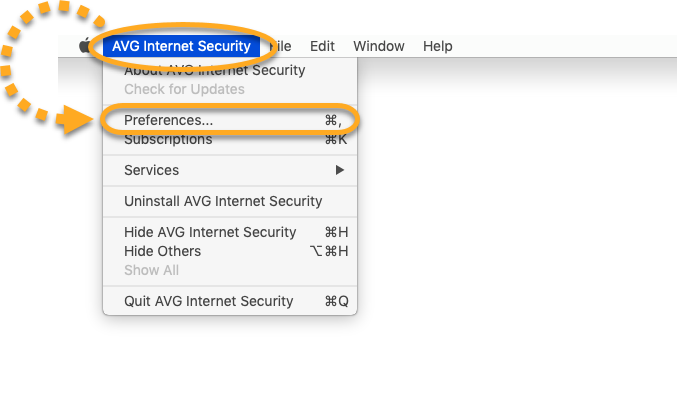Click the Services menu item label
This screenshot has width=677, height=395.
pos(152,170)
